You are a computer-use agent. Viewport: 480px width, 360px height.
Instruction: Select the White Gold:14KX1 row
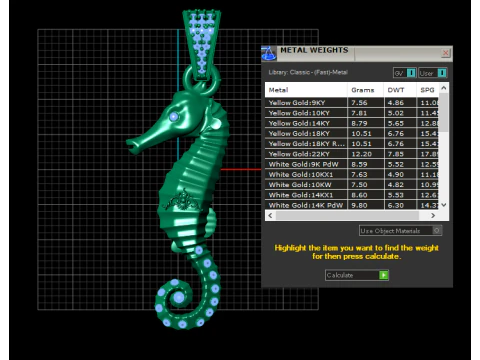[x=352, y=195]
